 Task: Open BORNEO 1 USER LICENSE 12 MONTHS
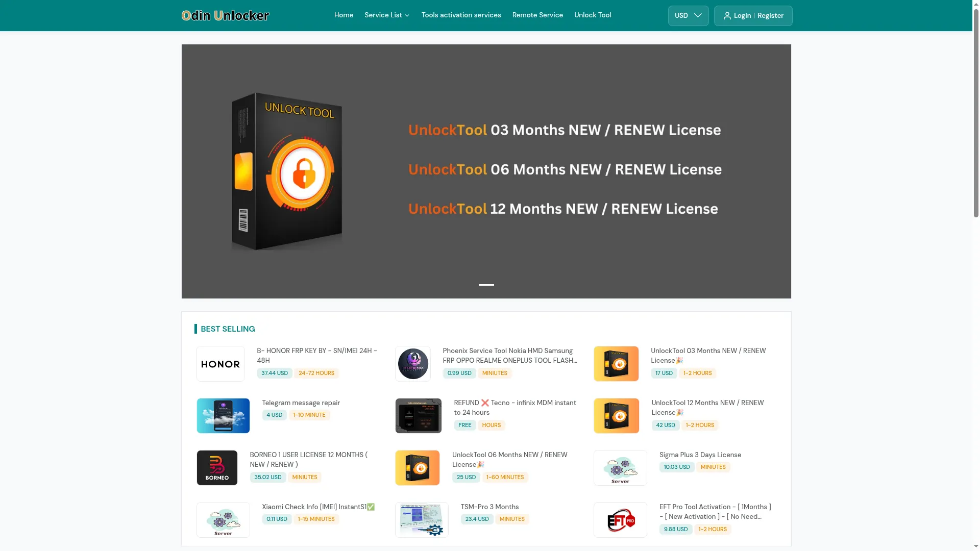pyautogui.click(x=308, y=460)
